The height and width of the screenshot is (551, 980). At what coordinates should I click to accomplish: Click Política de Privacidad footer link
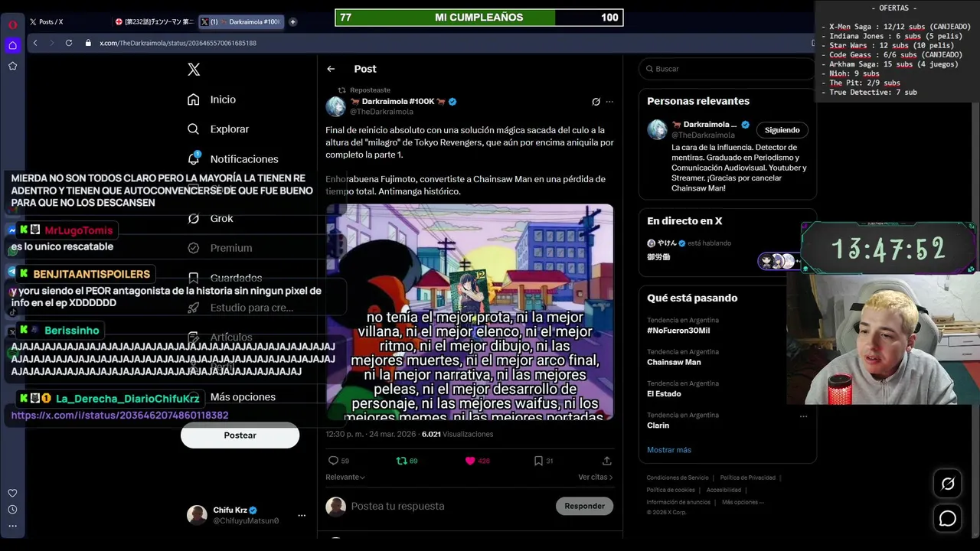coord(748,478)
